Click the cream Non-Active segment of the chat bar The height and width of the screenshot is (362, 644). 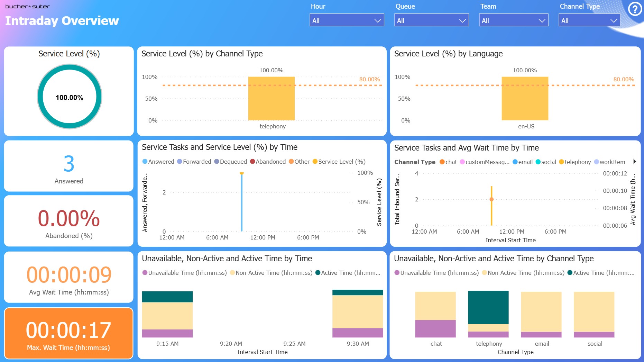coord(435,306)
